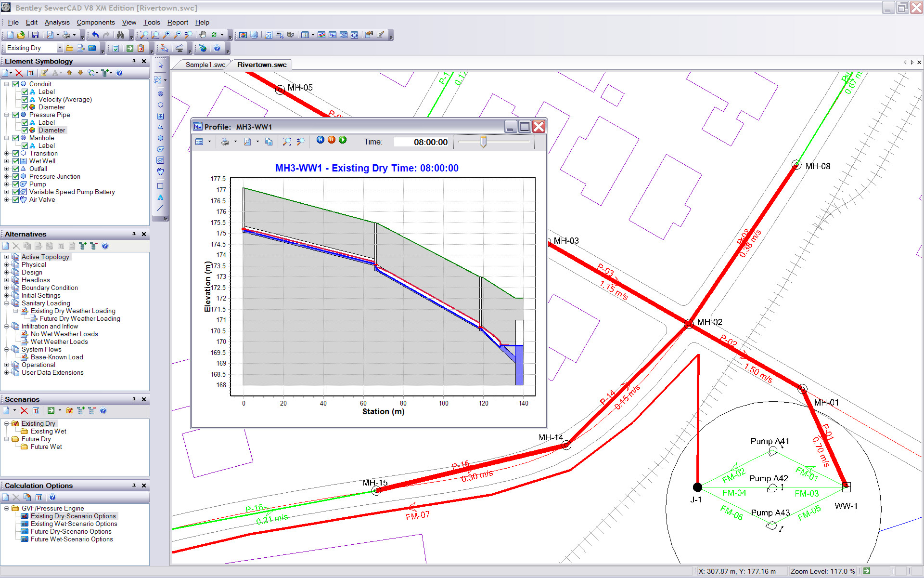Click the green Compute arrow button
Image resolution: width=924 pixels, height=578 pixels.
tap(129, 48)
